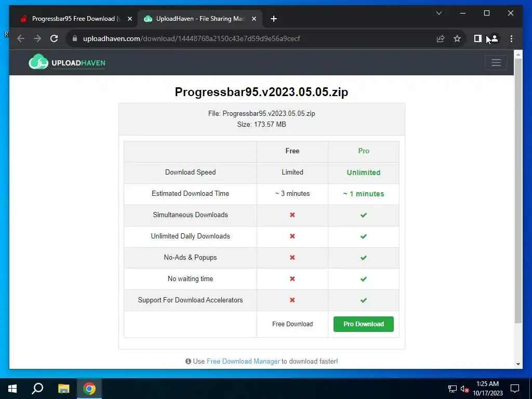This screenshot has height=399, width=532.
Task: Click the '~ 1 minutes' cell
Action: (x=363, y=194)
